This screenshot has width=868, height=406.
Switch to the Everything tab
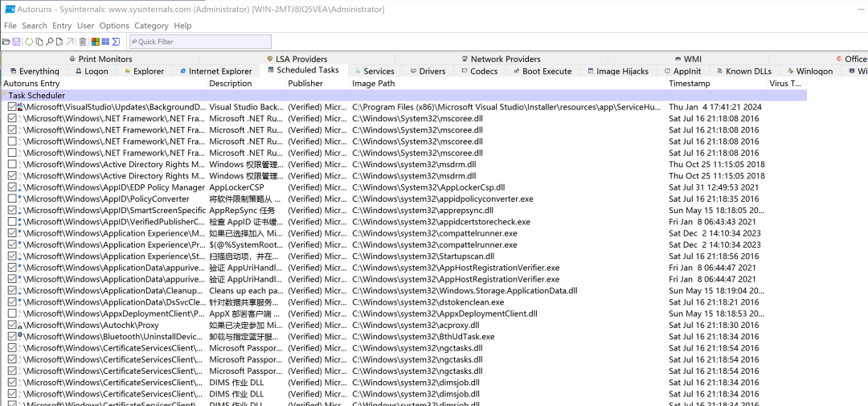tap(35, 71)
